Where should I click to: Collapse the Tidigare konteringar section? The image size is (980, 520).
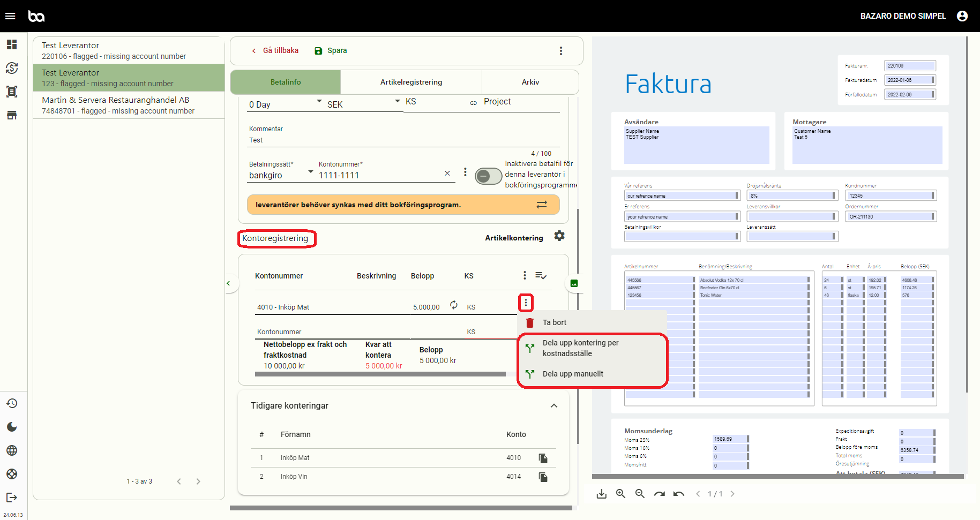tap(554, 406)
